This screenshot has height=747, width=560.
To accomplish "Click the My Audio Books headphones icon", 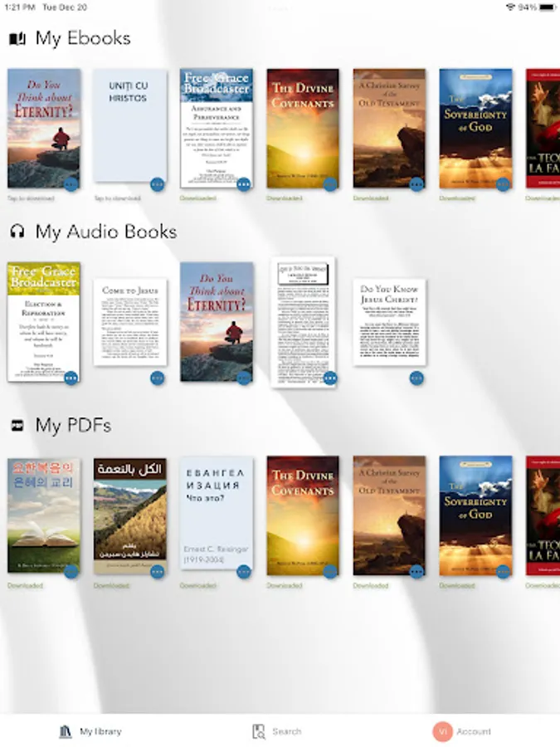I will [x=17, y=232].
